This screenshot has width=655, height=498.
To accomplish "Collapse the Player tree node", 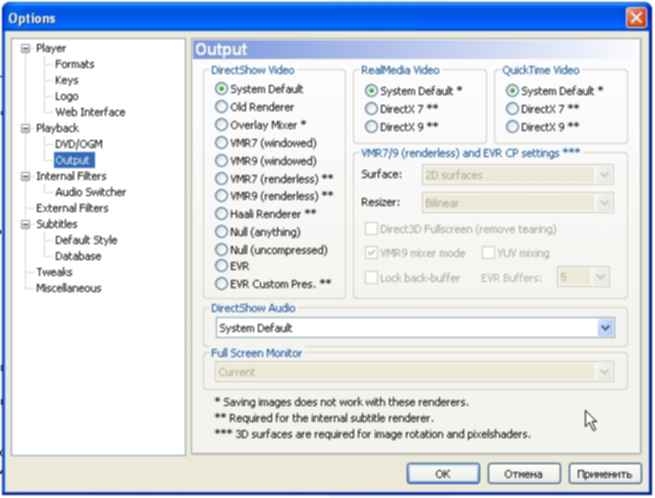I will click(x=26, y=48).
